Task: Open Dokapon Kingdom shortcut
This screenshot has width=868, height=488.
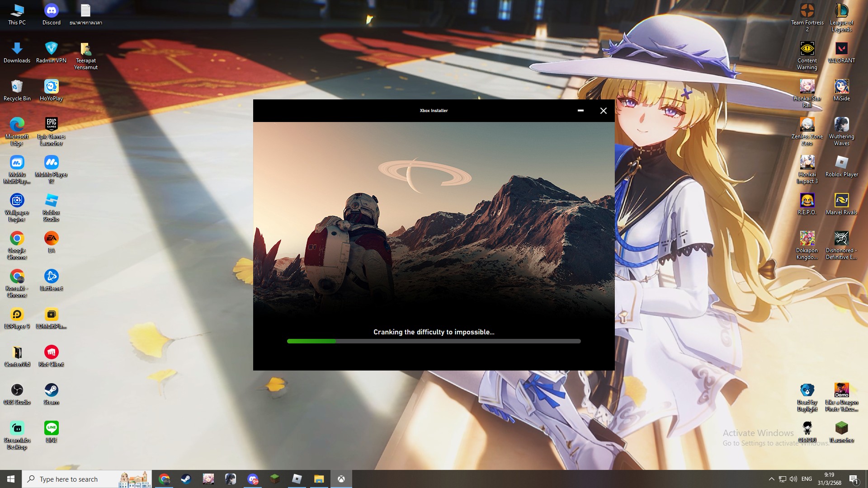Action: coord(807,245)
